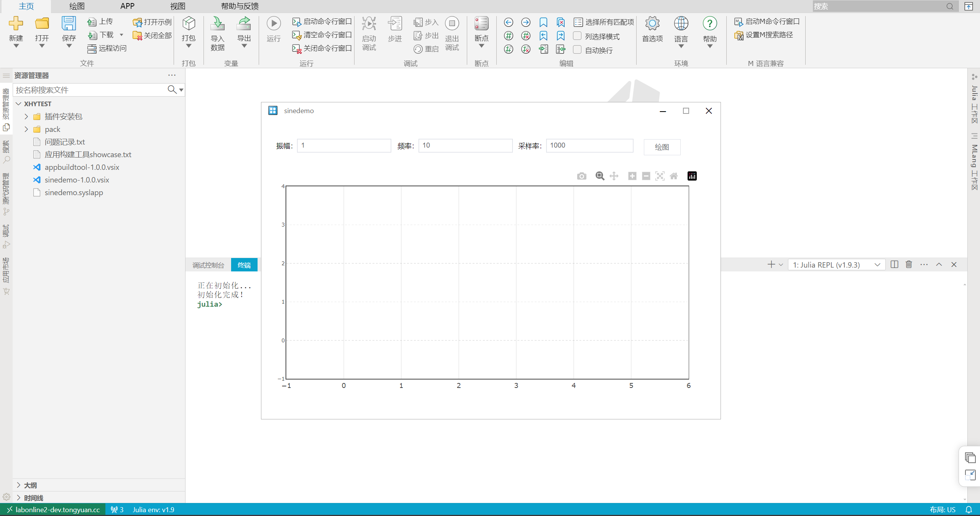Click the trash icon to kill the terminal
The width and height of the screenshot is (980, 516).
coord(909,265)
